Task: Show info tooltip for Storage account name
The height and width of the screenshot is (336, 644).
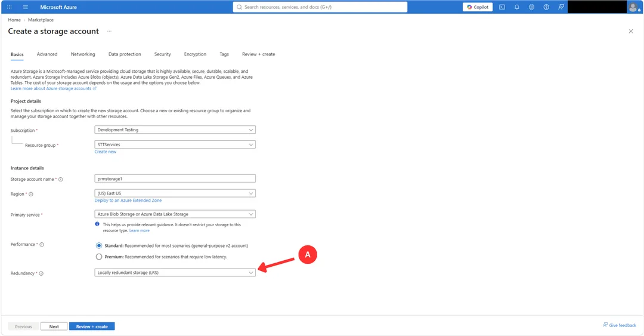Action: pyautogui.click(x=61, y=179)
